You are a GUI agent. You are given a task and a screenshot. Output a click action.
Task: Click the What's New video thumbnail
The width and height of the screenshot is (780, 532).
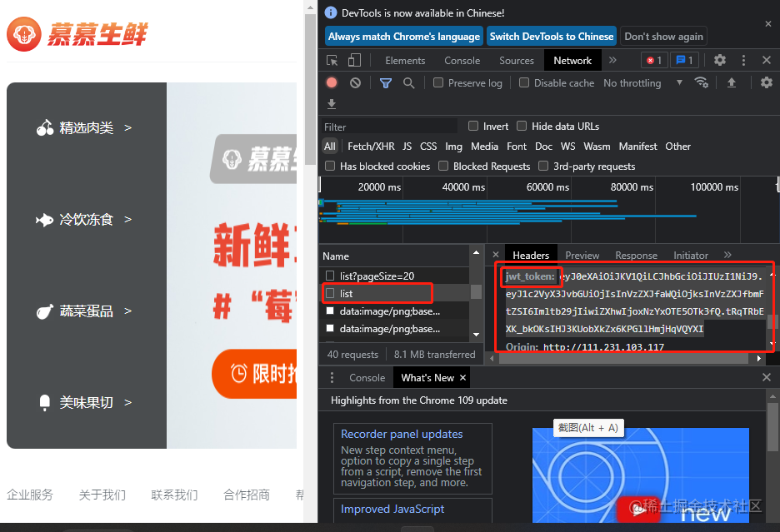pyautogui.click(x=641, y=475)
